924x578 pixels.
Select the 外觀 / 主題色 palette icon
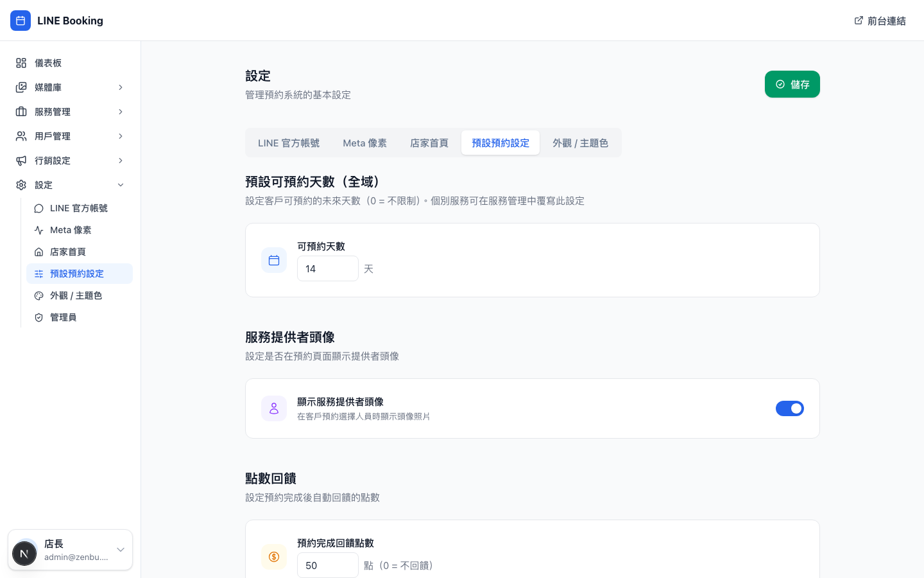click(39, 295)
